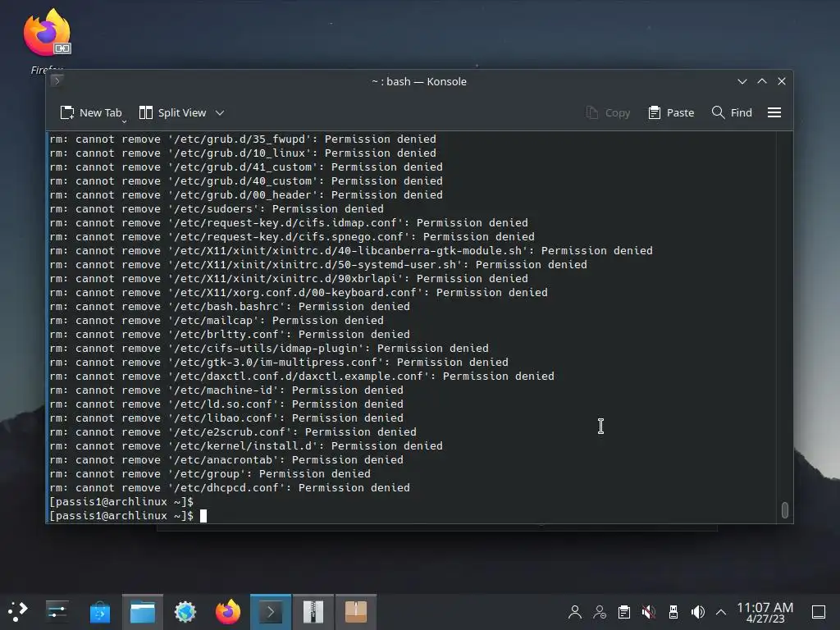The width and height of the screenshot is (840, 630).
Task: Click the active bash prompt line
Action: coord(128,515)
